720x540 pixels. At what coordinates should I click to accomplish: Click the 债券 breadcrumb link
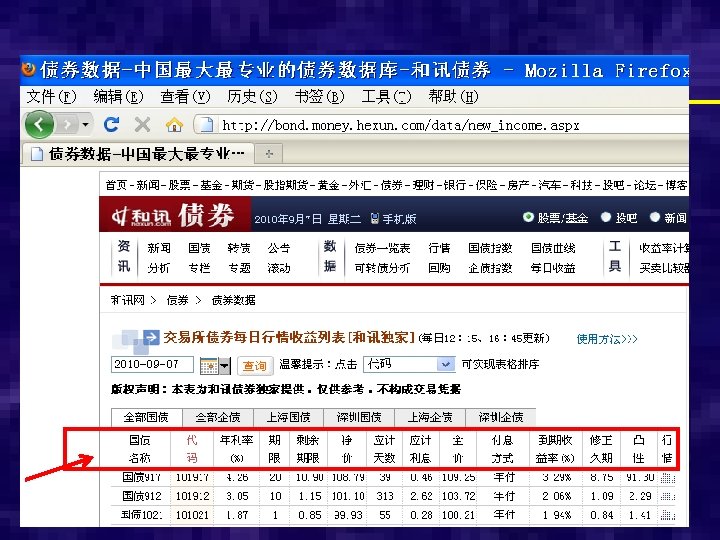(178, 300)
